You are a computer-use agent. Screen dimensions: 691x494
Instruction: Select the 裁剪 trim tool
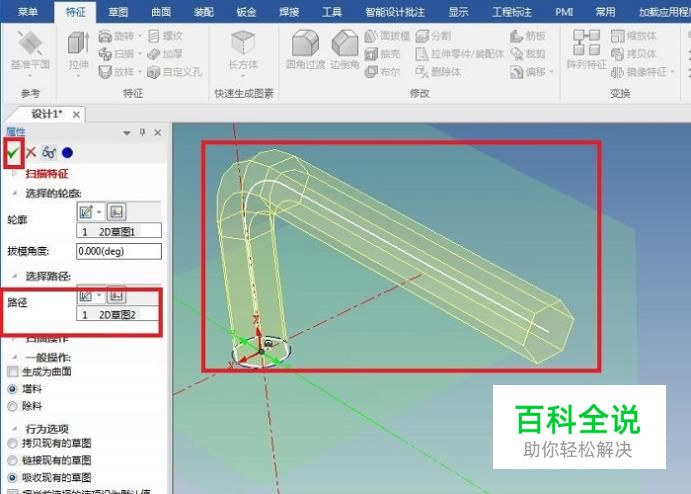(528, 54)
